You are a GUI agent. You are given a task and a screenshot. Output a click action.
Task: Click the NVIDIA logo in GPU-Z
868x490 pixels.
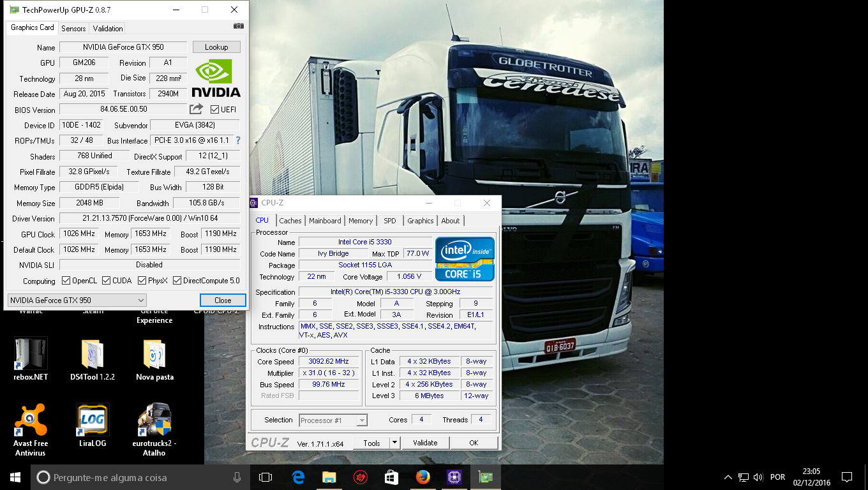pyautogui.click(x=216, y=78)
